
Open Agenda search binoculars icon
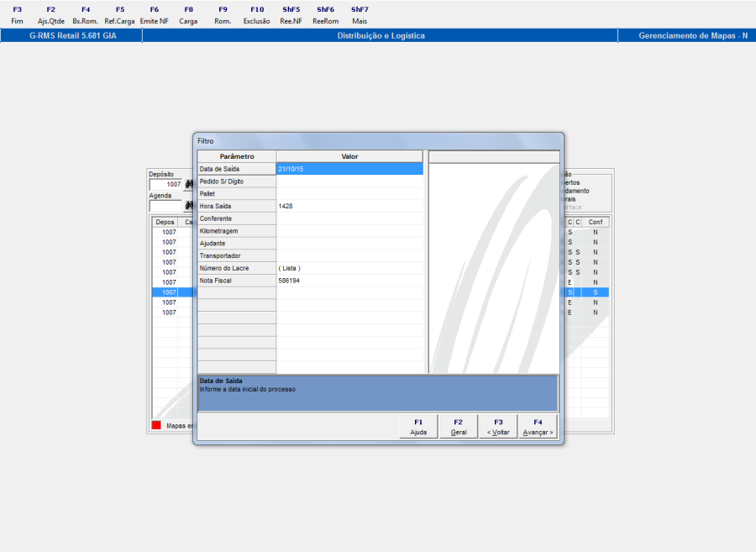tap(188, 206)
